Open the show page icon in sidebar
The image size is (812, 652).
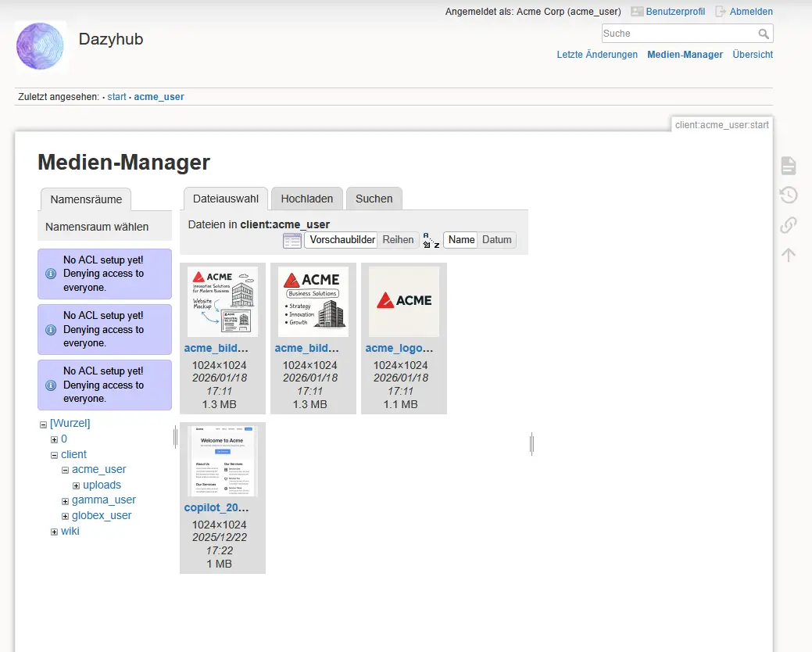tap(789, 166)
